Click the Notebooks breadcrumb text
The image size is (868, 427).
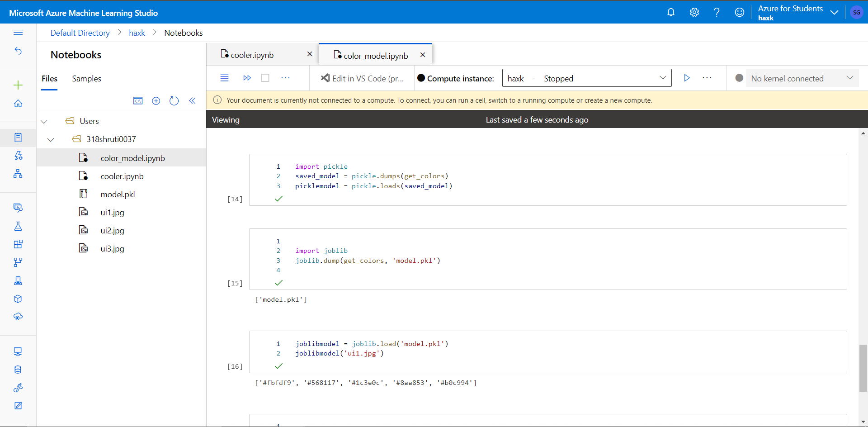183,33
